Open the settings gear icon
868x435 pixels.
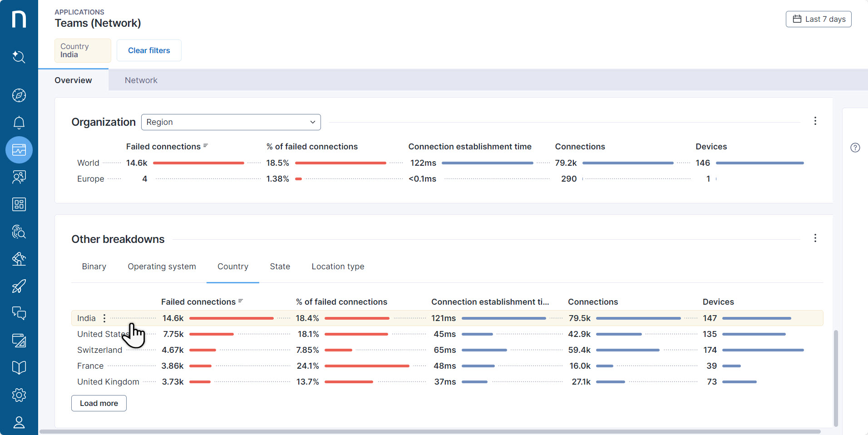(19, 395)
